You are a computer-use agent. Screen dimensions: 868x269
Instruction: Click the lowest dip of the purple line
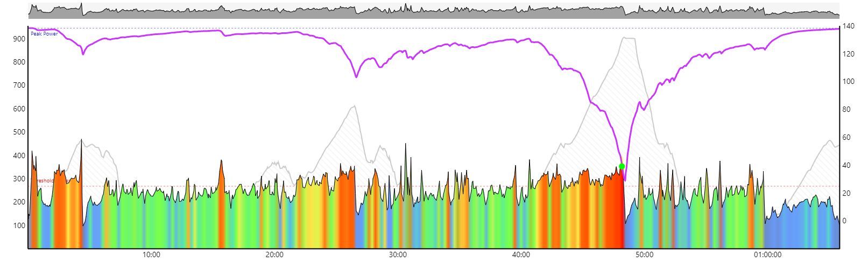tap(624, 179)
